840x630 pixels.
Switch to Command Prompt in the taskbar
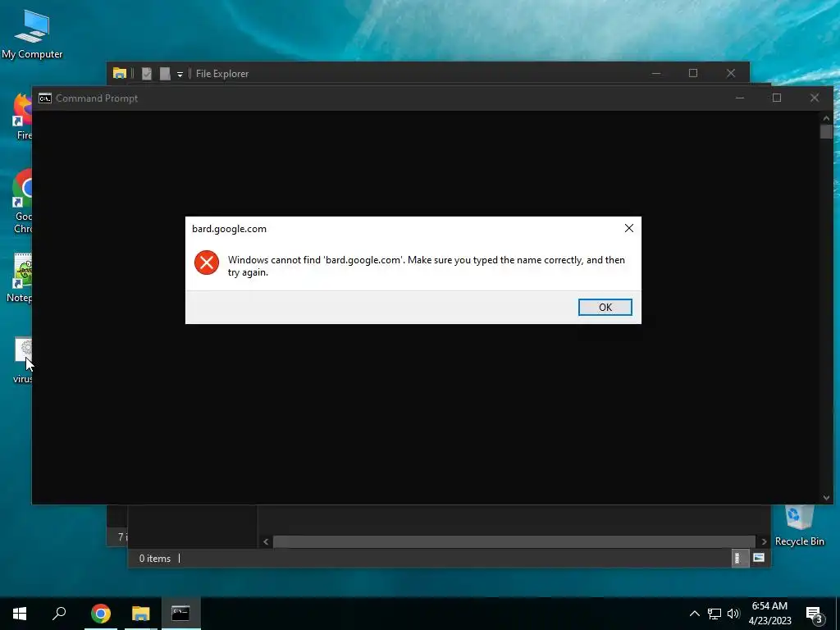[180, 614]
